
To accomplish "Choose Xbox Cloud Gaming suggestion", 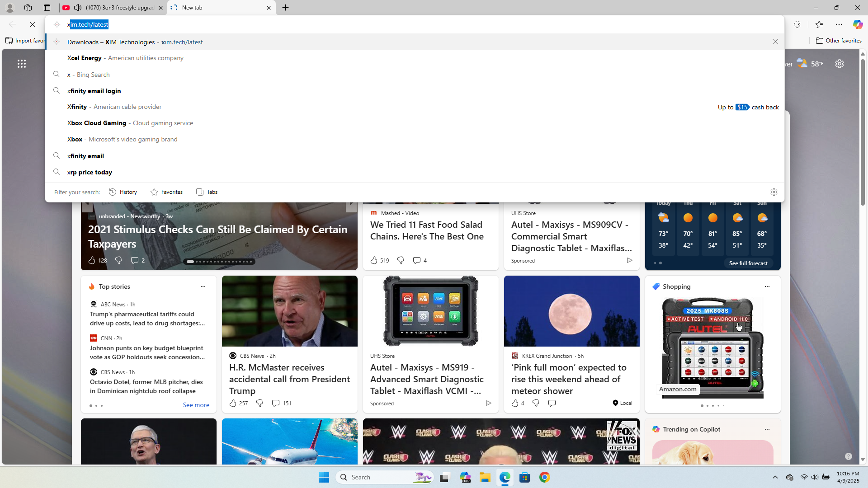I will point(415,123).
